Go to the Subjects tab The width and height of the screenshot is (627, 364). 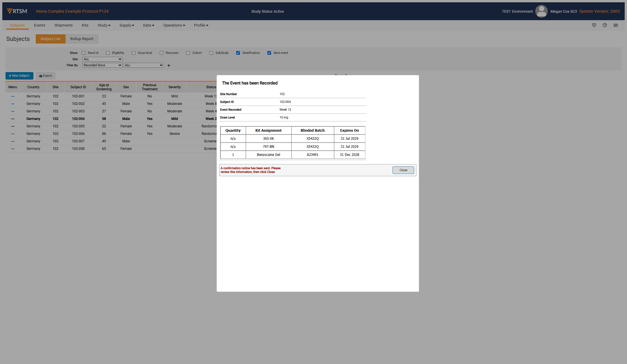pyautogui.click(x=17, y=25)
